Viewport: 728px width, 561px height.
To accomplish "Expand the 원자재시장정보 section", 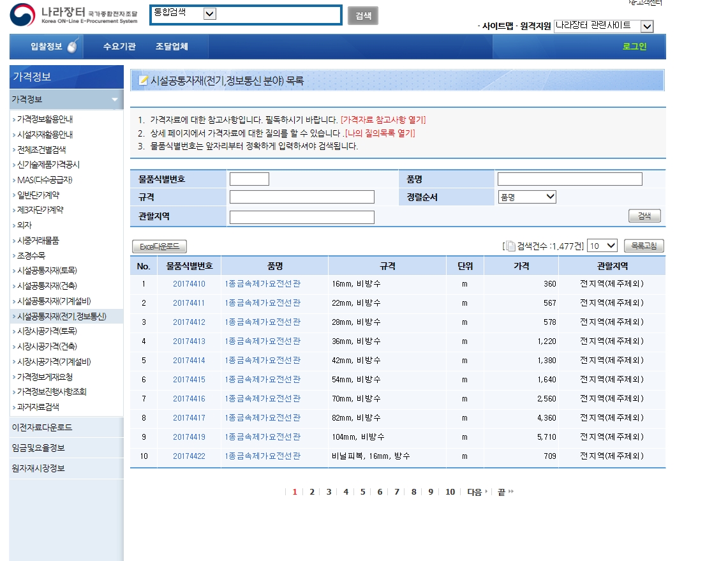I will (66, 468).
